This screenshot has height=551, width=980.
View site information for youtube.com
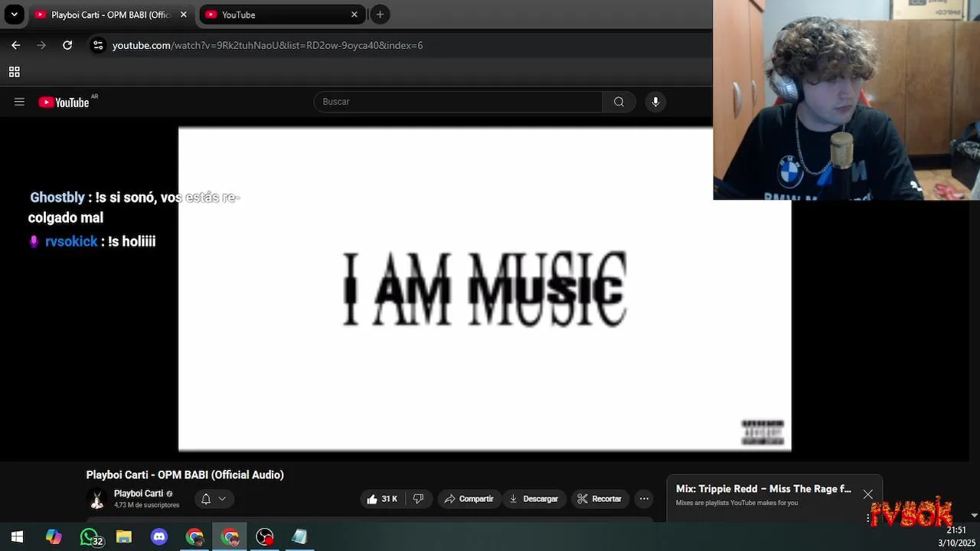pyautogui.click(x=98, y=45)
